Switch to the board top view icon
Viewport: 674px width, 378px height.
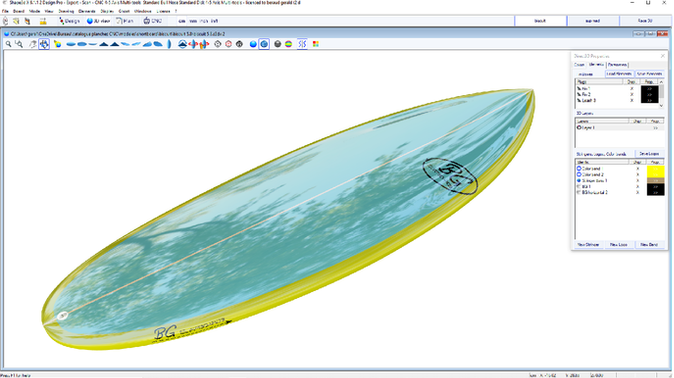(x=71, y=44)
